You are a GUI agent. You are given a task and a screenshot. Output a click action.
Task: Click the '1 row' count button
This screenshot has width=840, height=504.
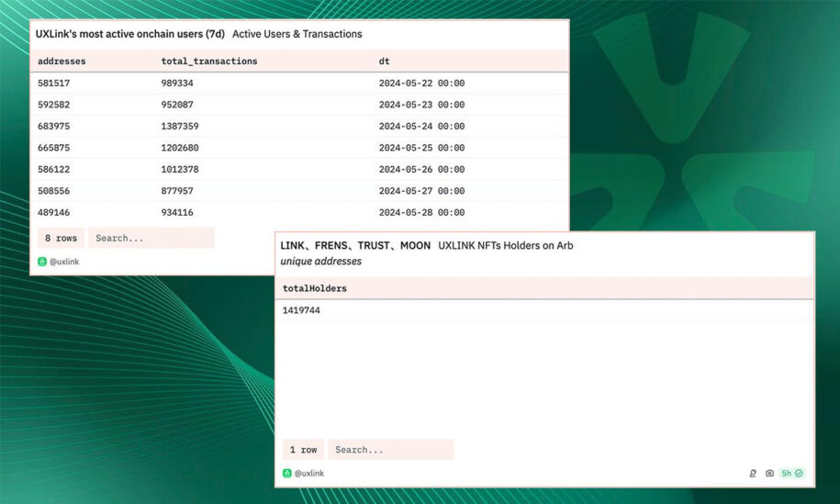pyautogui.click(x=303, y=449)
